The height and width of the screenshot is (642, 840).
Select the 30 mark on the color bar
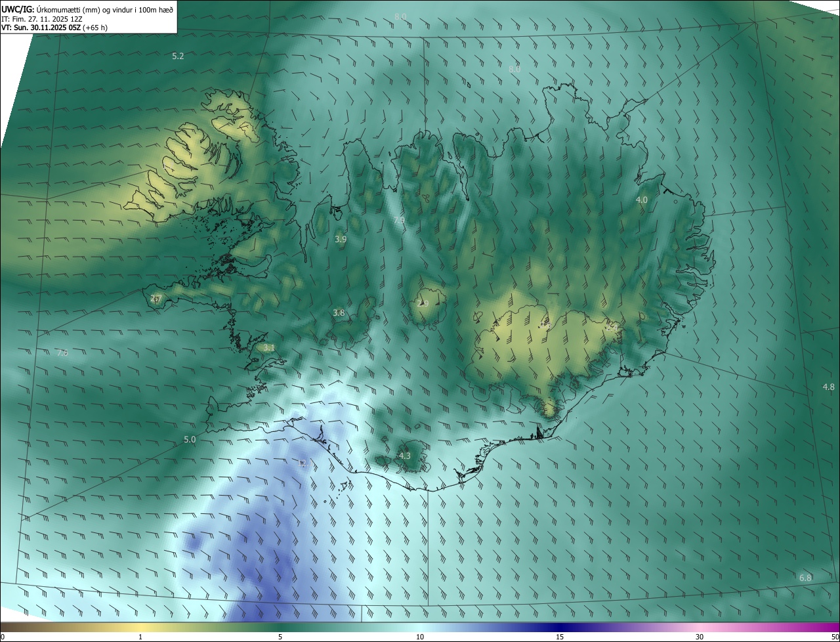click(x=700, y=637)
